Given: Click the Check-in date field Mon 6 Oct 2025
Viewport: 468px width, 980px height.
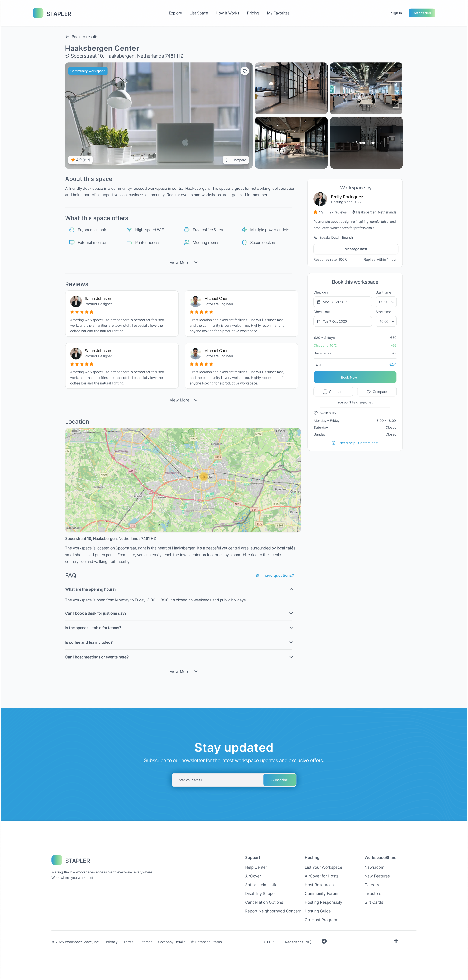Looking at the screenshot, I should [x=342, y=302].
